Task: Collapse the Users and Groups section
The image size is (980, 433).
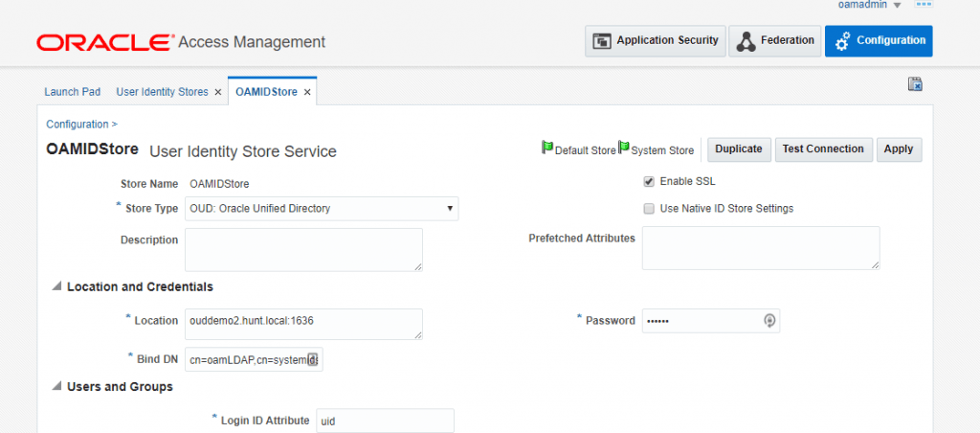Action: (x=56, y=387)
